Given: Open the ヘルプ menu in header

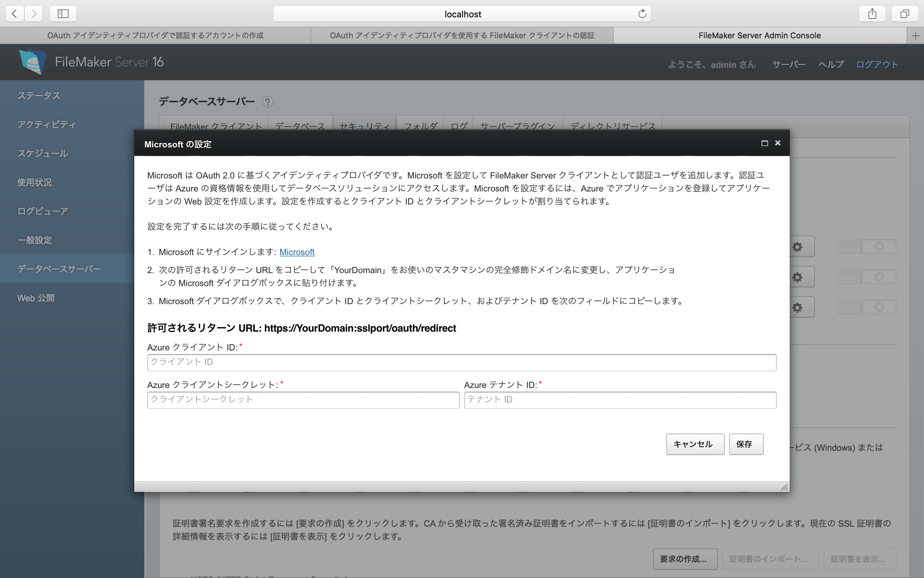Looking at the screenshot, I should 831,64.
